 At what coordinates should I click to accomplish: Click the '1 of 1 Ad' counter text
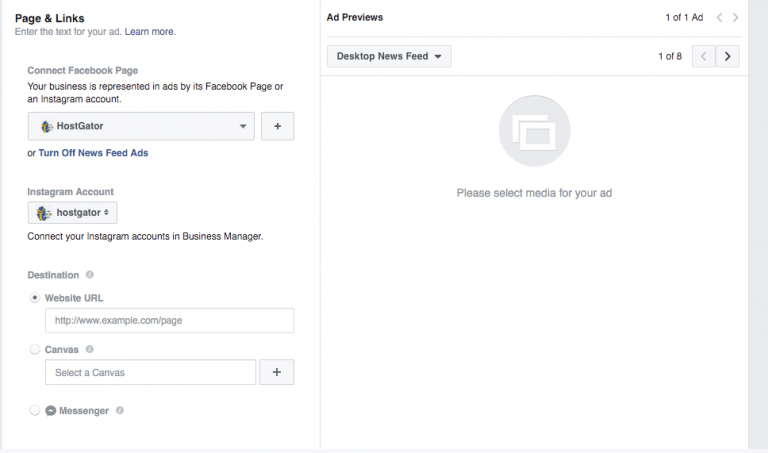[684, 18]
